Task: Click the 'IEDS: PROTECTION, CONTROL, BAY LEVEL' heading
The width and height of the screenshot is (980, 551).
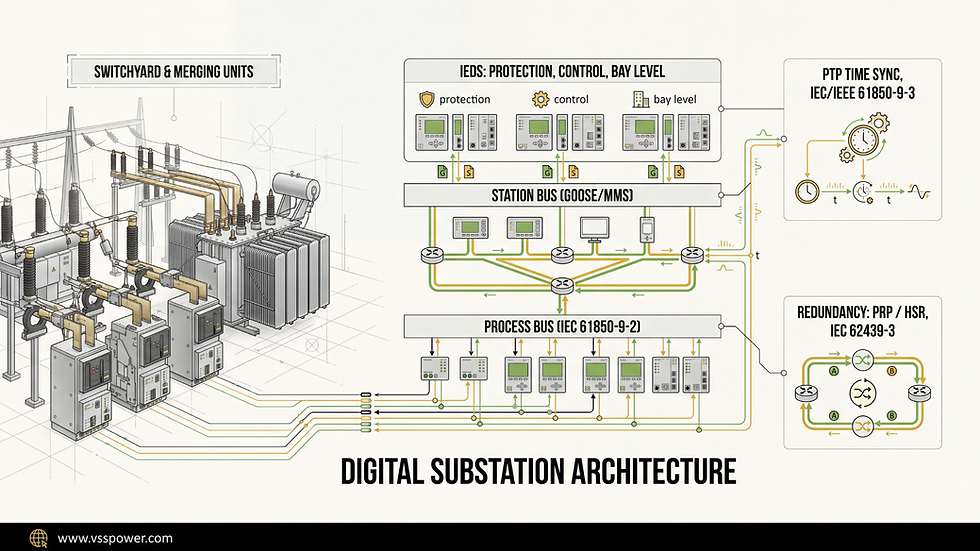Action: pos(562,71)
